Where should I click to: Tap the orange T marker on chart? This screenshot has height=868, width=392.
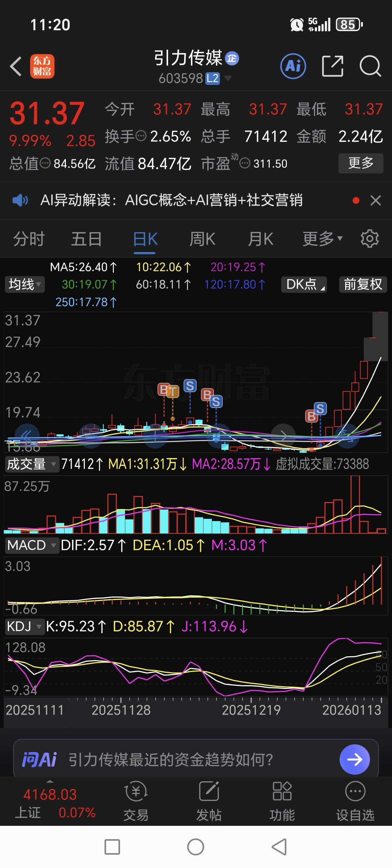tap(172, 392)
